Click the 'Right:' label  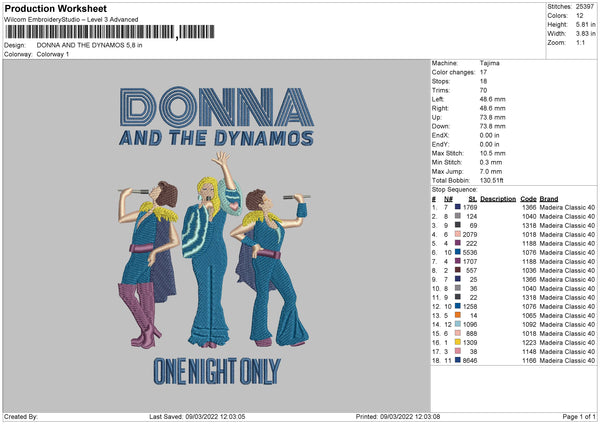point(440,108)
